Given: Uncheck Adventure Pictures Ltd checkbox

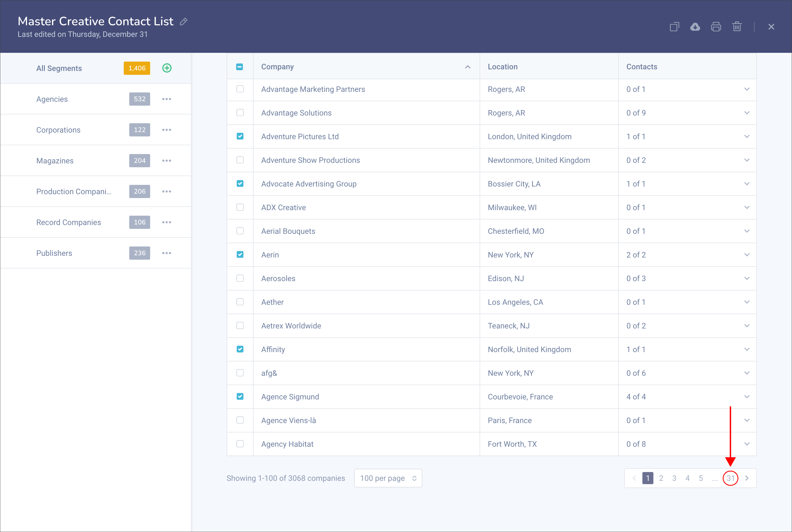Looking at the screenshot, I should (x=240, y=136).
